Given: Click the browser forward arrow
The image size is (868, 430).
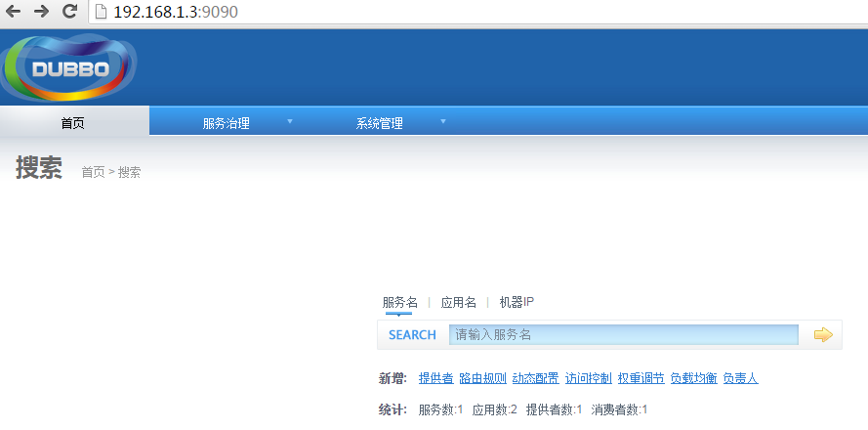Looking at the screenshot, I should [x=42, y=11].
